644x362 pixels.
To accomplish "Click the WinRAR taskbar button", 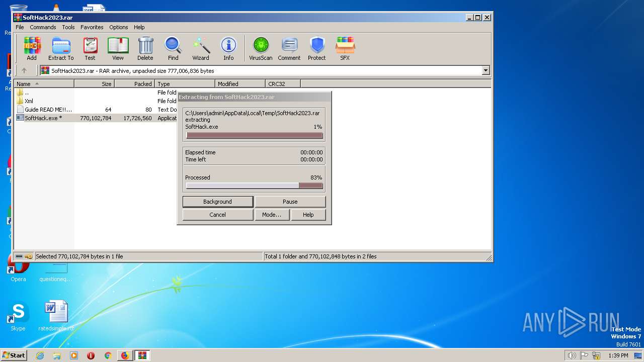I will point(142,355).
